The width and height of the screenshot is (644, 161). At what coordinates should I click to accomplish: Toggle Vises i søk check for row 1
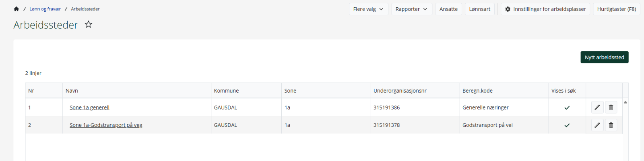pyautogui.click(x=567, y=107)
